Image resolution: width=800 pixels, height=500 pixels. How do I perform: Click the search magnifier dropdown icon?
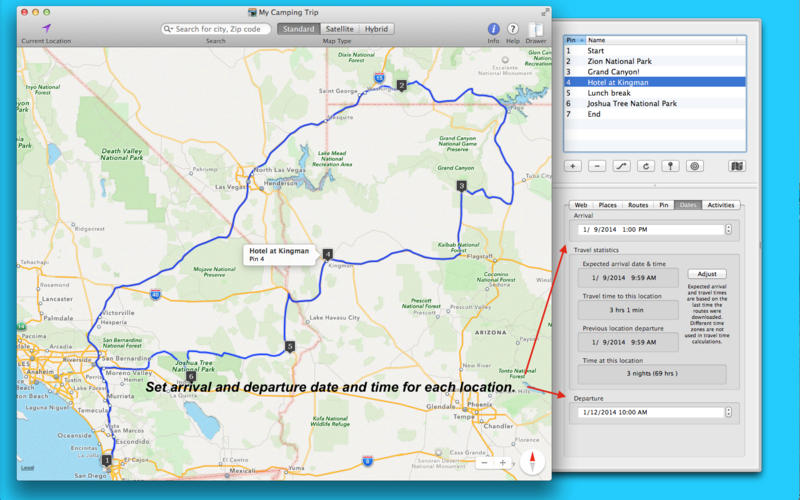click(168, 29)
